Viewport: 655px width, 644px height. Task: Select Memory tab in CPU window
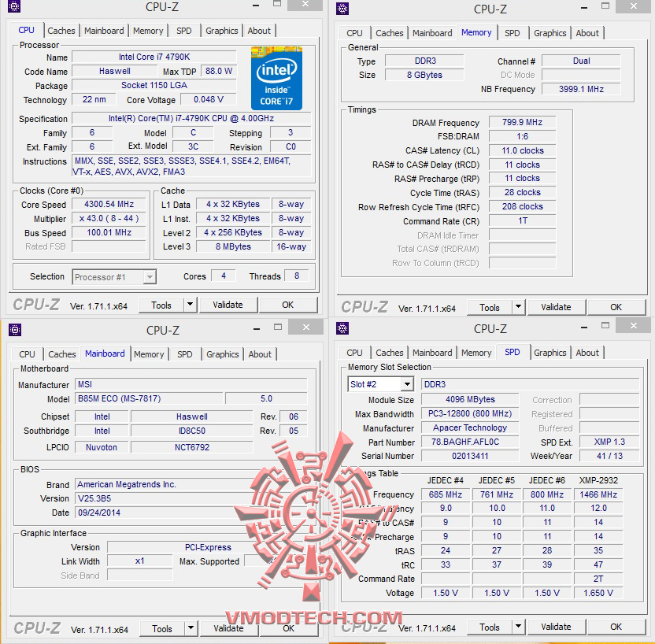click(x=148, y=31)
